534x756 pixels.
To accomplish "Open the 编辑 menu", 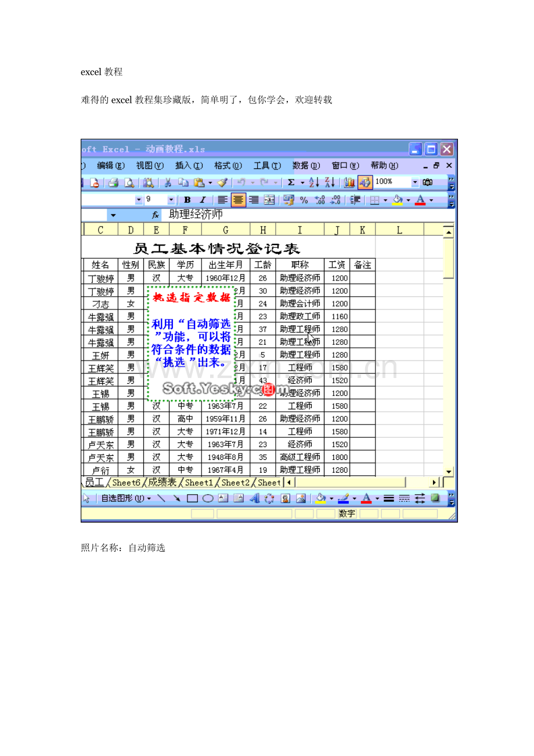I will pyautogui.click(x=111, y=165).
